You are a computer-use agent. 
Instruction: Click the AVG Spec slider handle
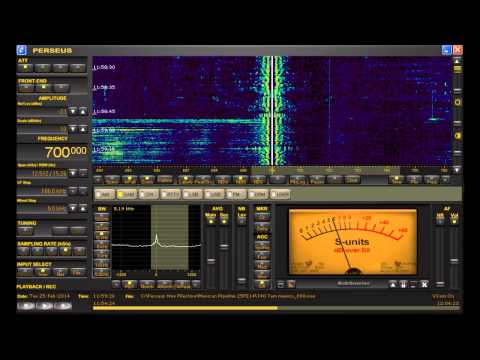(x=224, y=246)
